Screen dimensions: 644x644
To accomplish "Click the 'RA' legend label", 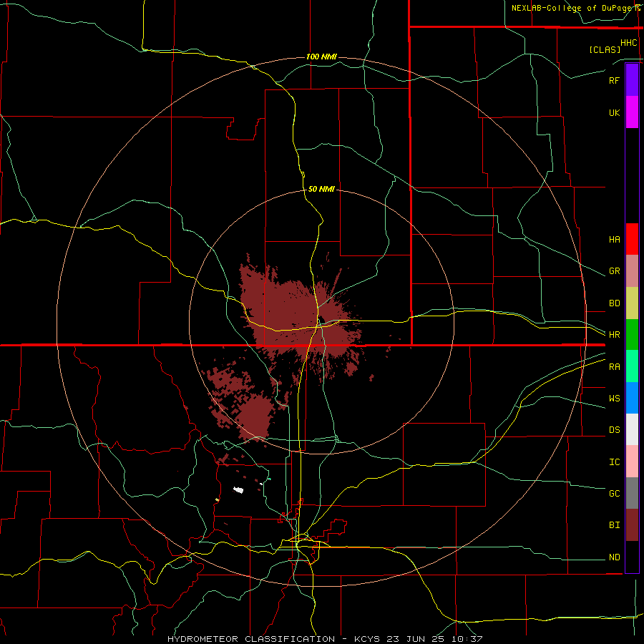I will 614,366.
